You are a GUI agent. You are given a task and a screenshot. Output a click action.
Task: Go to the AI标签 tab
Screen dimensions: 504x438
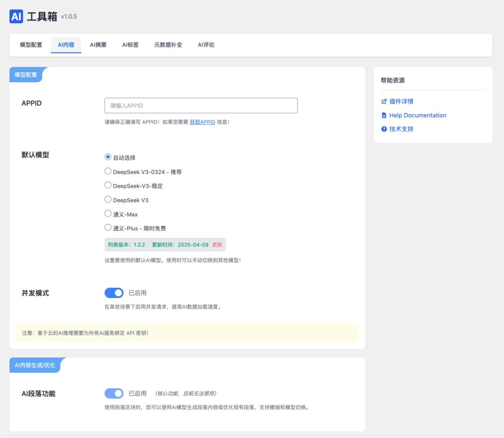click(130, 45)
